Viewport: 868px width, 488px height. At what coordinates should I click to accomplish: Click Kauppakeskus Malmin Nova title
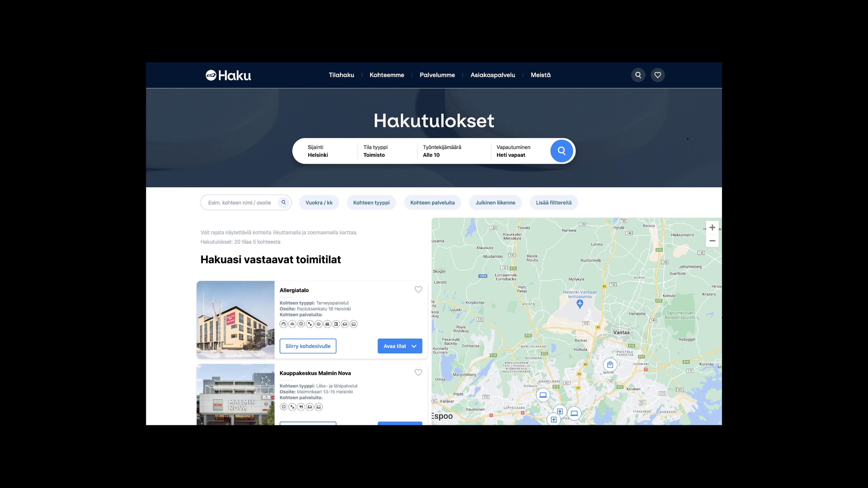click(x=315, y=373)
